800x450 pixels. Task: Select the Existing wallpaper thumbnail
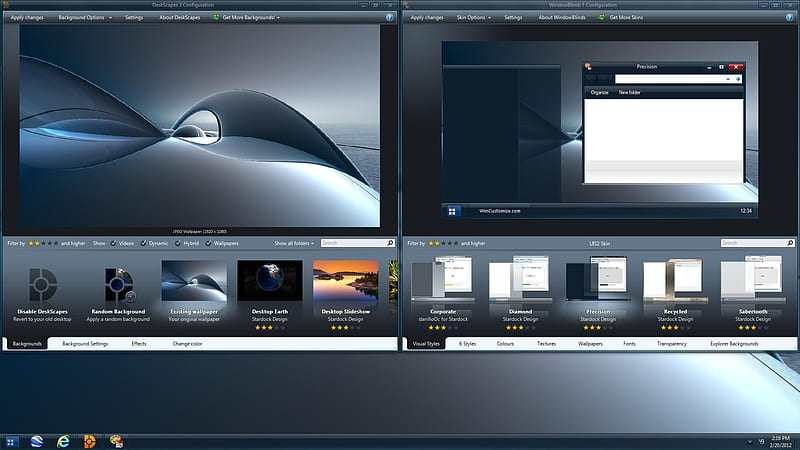point(194,281)
